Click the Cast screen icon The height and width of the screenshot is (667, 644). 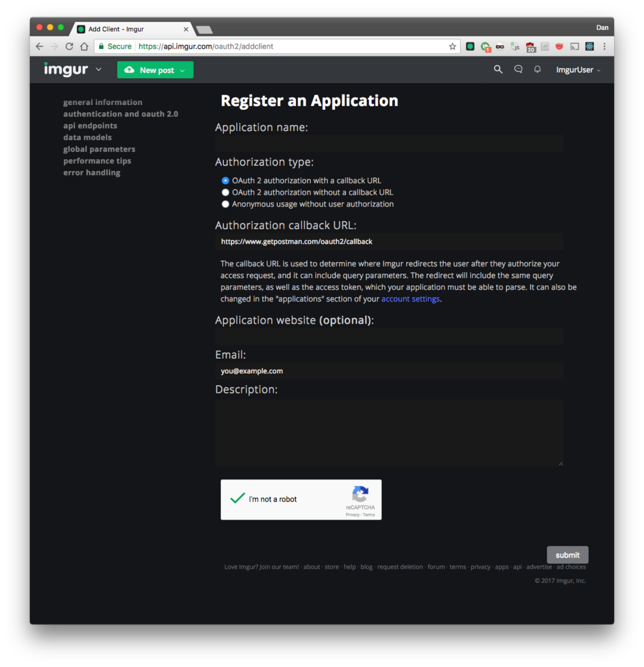tap(575, 46)
